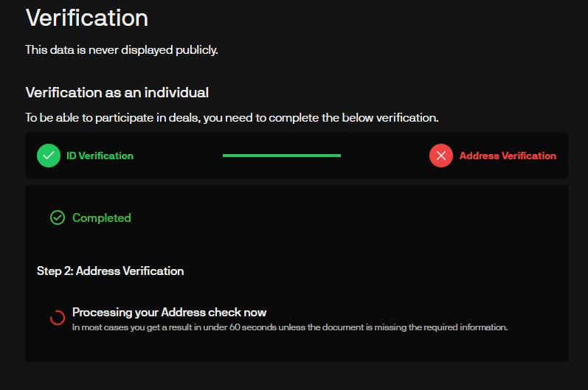Click 'Processing your Address check now' message
Screen dimensions: 588x390
coord(169,312)
